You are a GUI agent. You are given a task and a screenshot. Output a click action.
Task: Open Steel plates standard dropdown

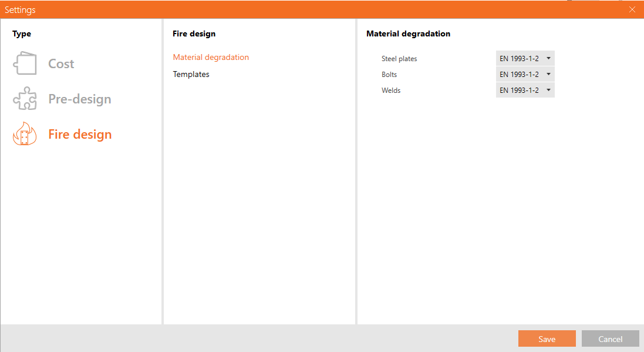click(x=525, y=58)
